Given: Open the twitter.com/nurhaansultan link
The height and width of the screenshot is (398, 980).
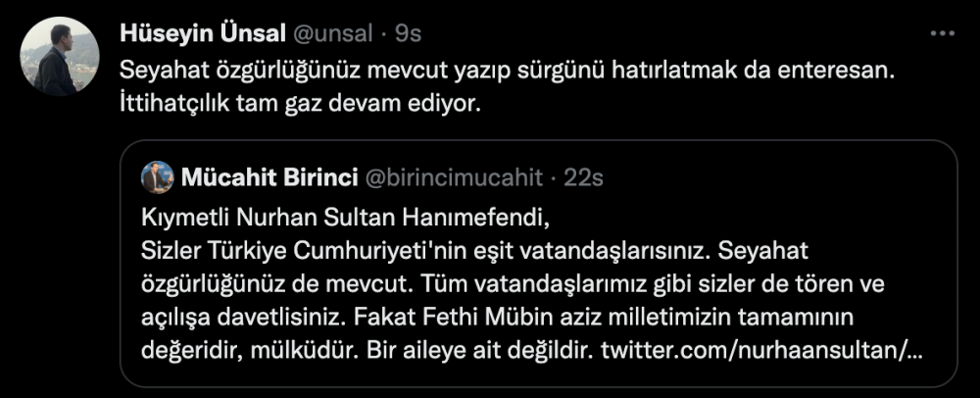Looking at the screenshot, I should coord(763,348).
